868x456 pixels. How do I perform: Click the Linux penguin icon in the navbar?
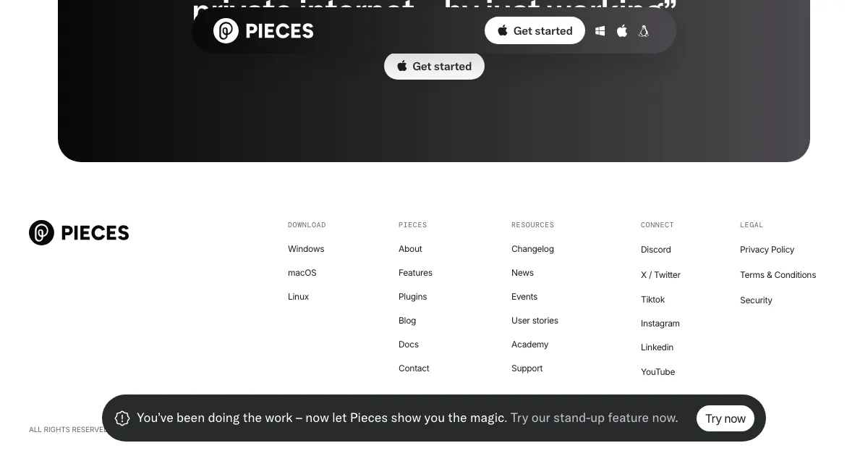644,31
